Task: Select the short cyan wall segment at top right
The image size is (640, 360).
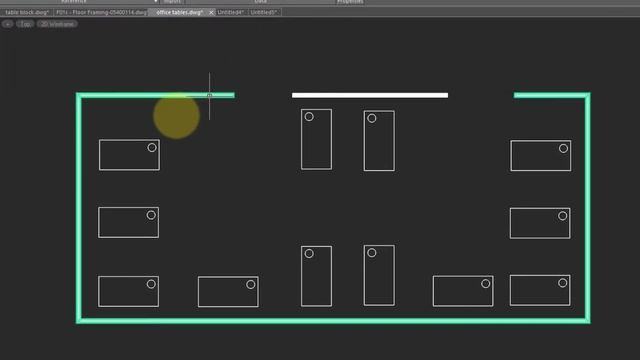Action: (x=551, y=95)
